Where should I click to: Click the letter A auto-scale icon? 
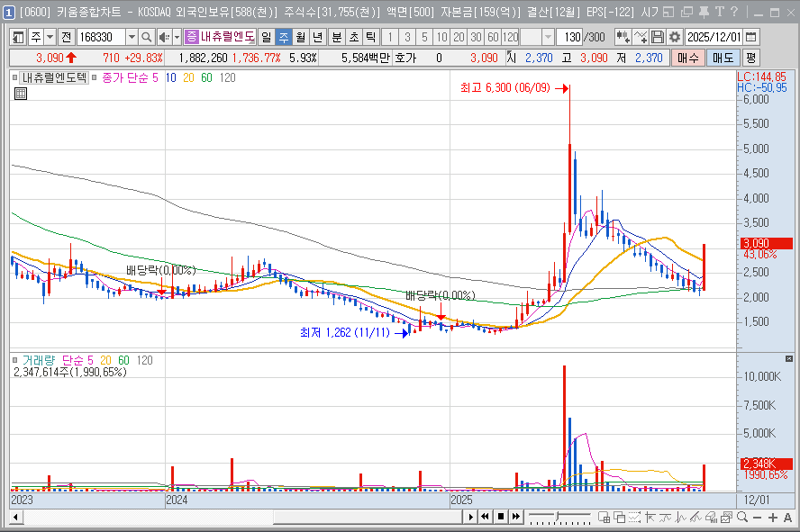pos(787,518)
